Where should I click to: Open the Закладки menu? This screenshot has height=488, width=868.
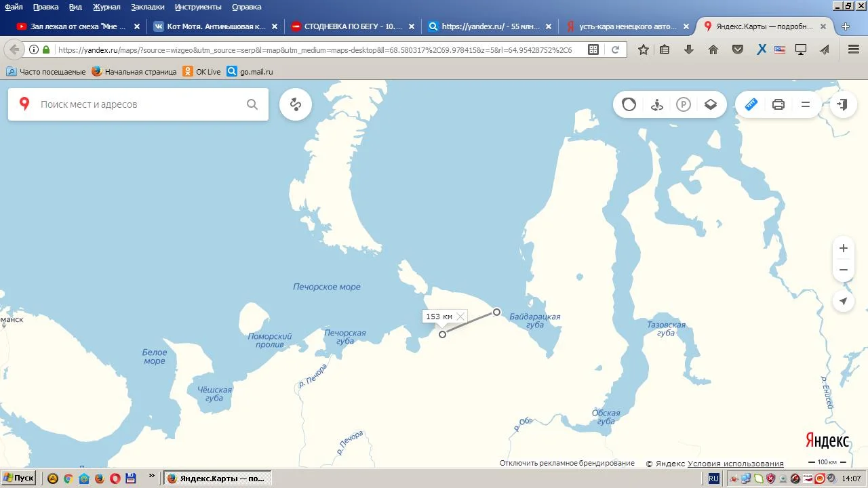click(x=148, y=7)
